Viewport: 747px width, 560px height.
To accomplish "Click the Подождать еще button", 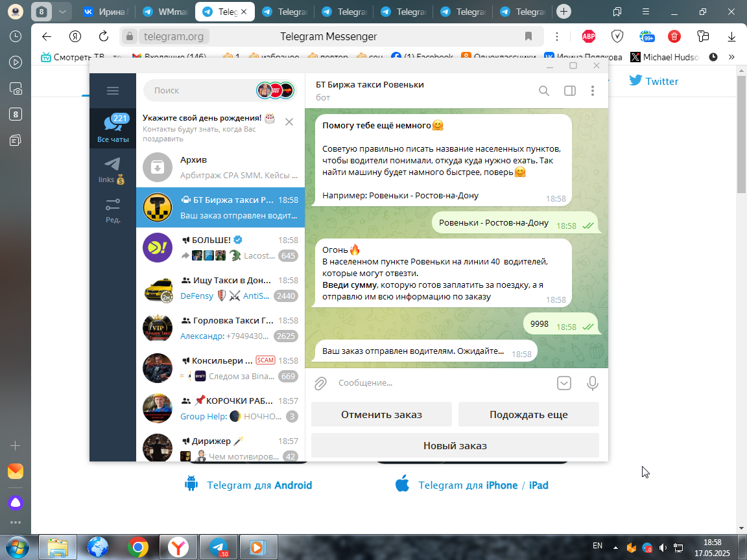I will coord(529,415).
